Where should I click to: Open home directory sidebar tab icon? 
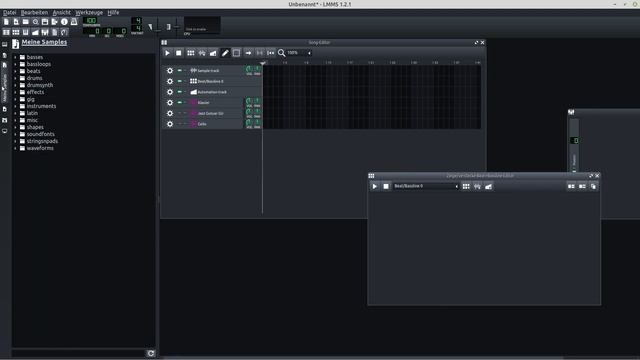4,120
